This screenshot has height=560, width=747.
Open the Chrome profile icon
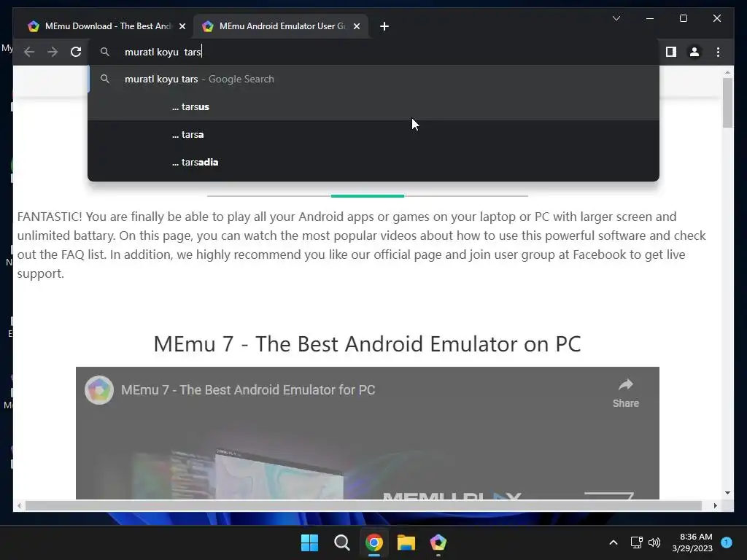point(694,52)
